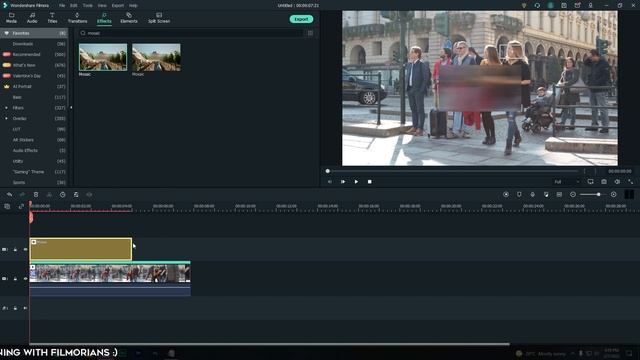Toggle the auto ripple link icon
This screenshot has width=640, height=360.
tap(21, 207)
